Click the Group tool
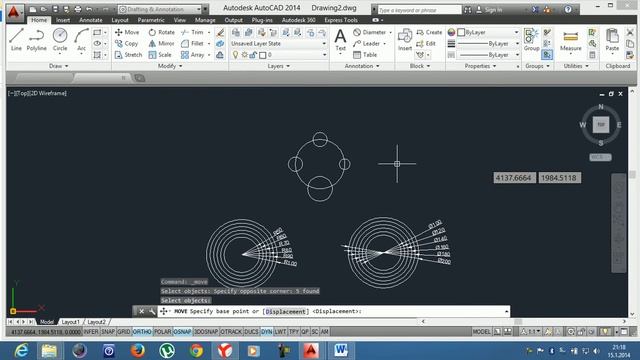 click(531, 40)
